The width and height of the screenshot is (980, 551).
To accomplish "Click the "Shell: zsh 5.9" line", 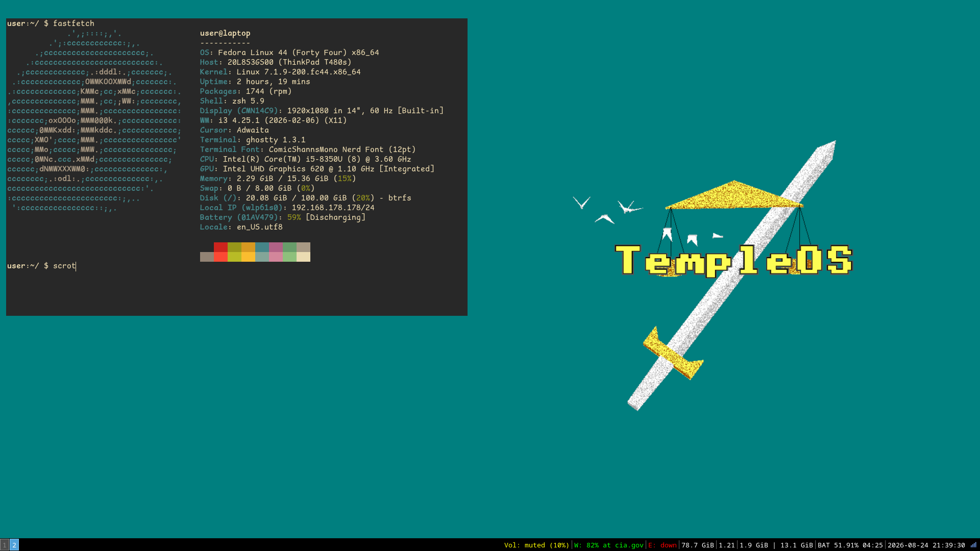I will (x=232, y=101).
